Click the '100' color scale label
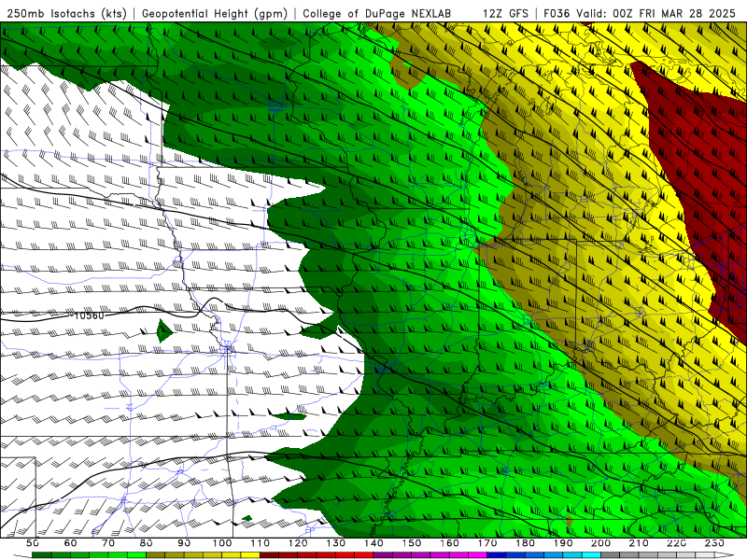747x560 pixels. click(222, 543)
